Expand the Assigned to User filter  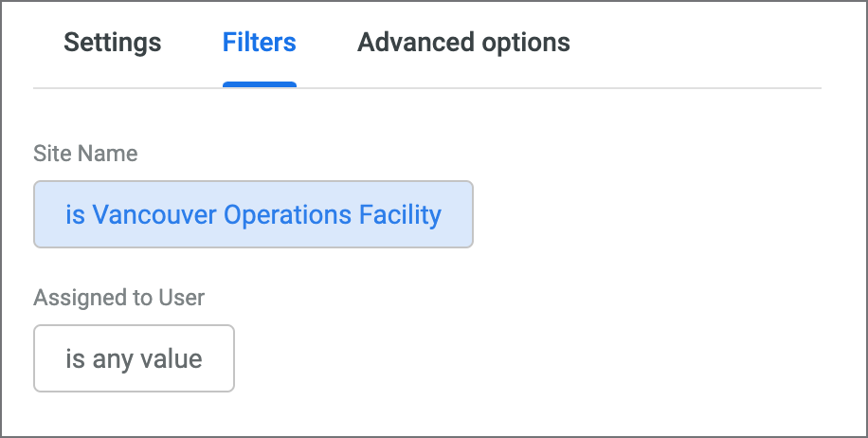click(134, 359)
